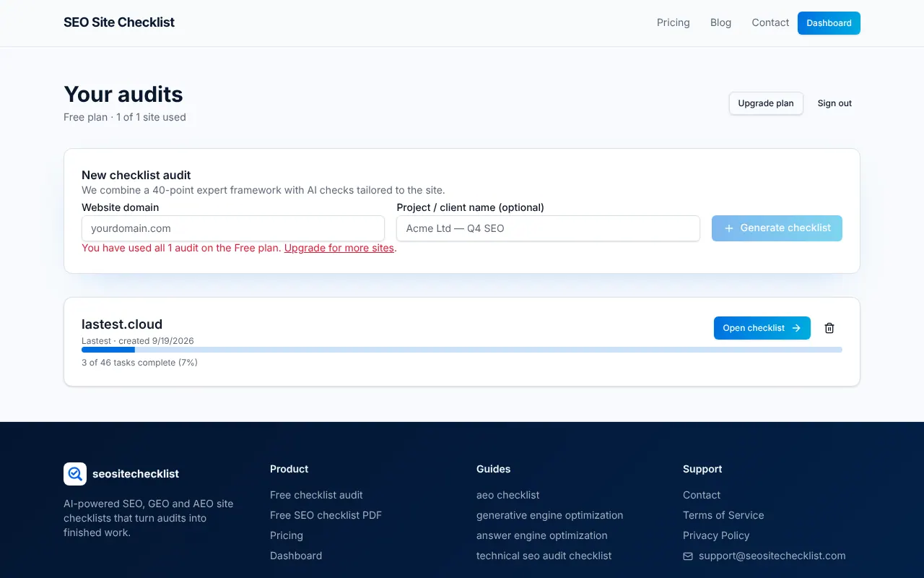Click Contact in the footer Support list

(x=702, y=495)
